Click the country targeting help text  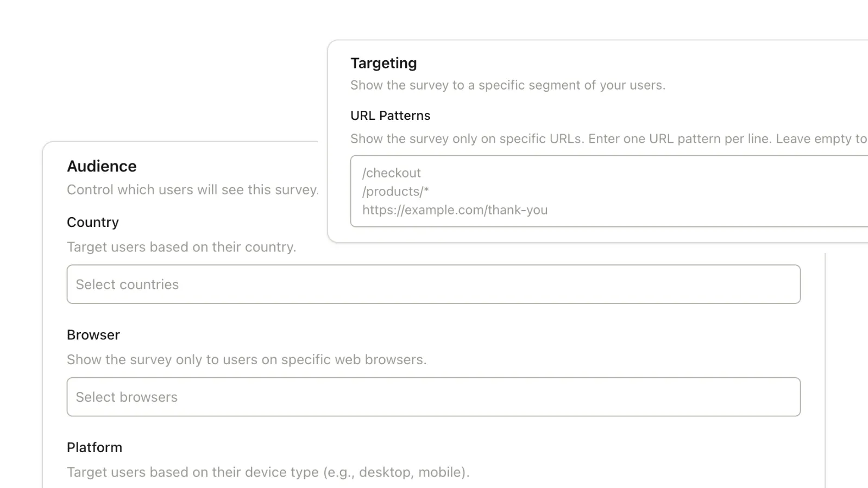click(x=181, y=247)
